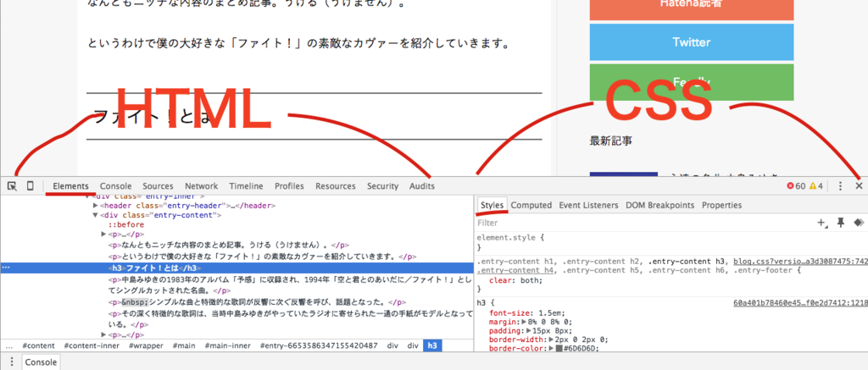
Task: Select #content-inner breadcrumb
Action: tap(92, 345)
